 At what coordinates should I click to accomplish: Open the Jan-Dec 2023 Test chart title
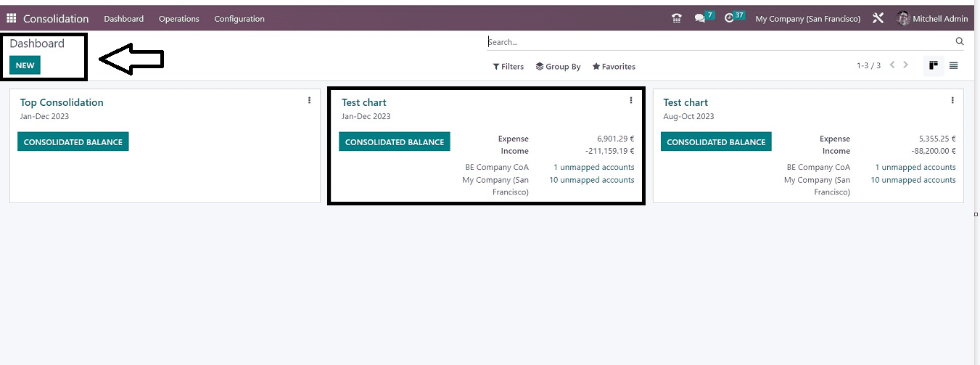(x=364, y=102)
